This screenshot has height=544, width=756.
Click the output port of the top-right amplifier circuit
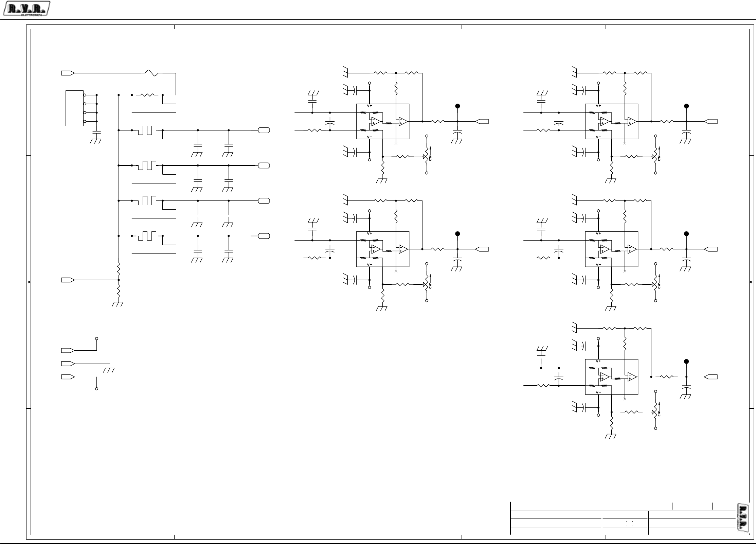pyautogui.click(x=711, y=121)
